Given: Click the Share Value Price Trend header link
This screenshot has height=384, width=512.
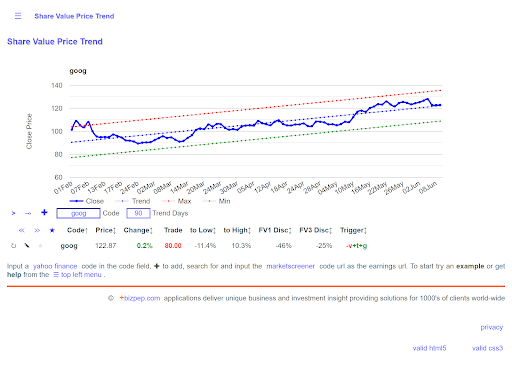Looking at the screenshot, I should pyautogui.click(x=74, y=16).
